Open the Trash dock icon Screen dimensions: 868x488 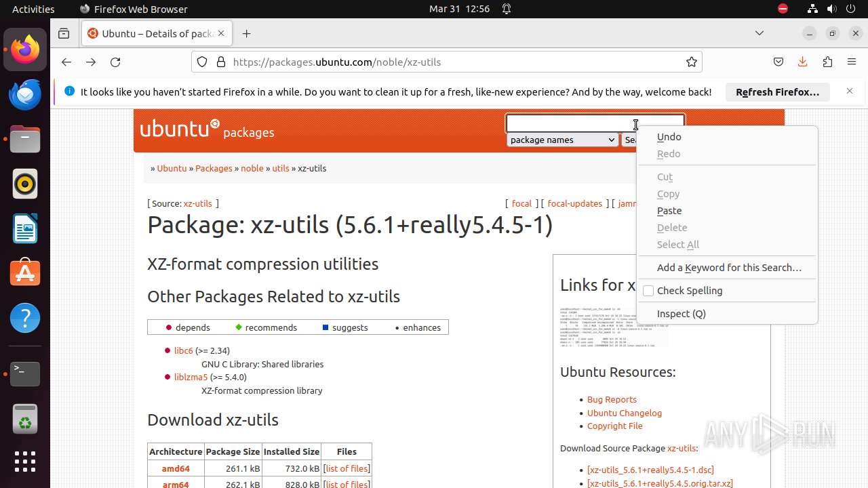25,418
